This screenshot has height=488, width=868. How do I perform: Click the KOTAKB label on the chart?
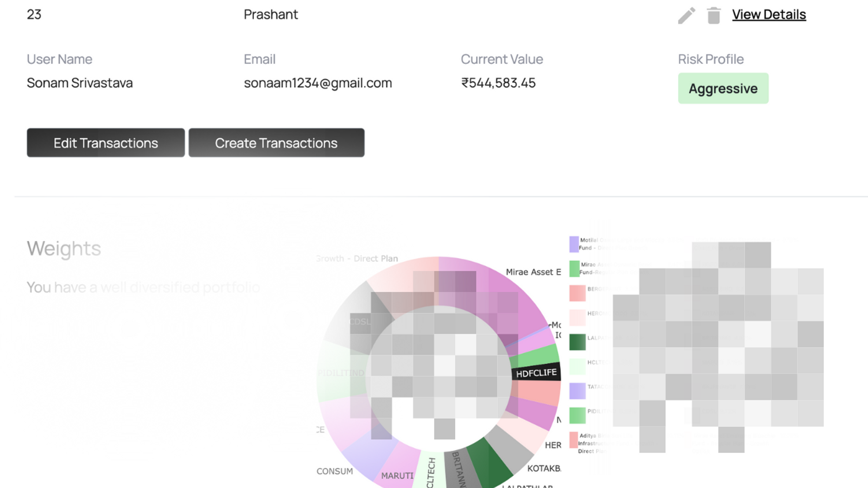[x=544, y=468]
